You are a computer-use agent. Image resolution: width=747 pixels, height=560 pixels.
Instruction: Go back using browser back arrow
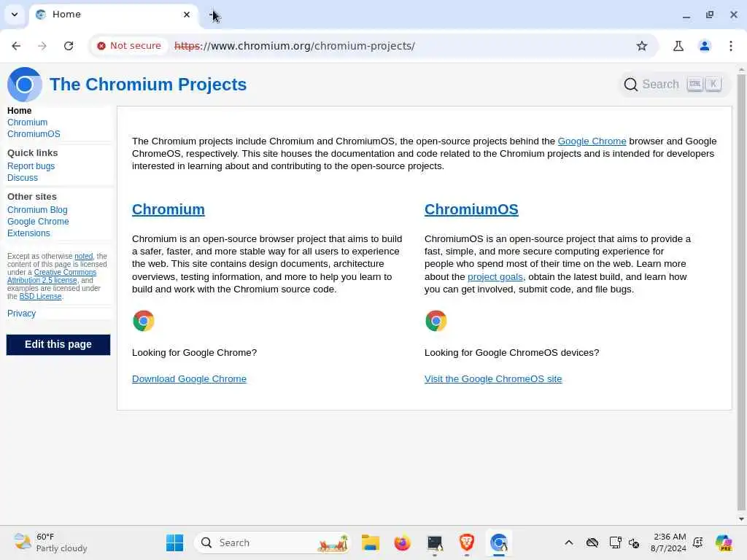(x=16, y=46)
